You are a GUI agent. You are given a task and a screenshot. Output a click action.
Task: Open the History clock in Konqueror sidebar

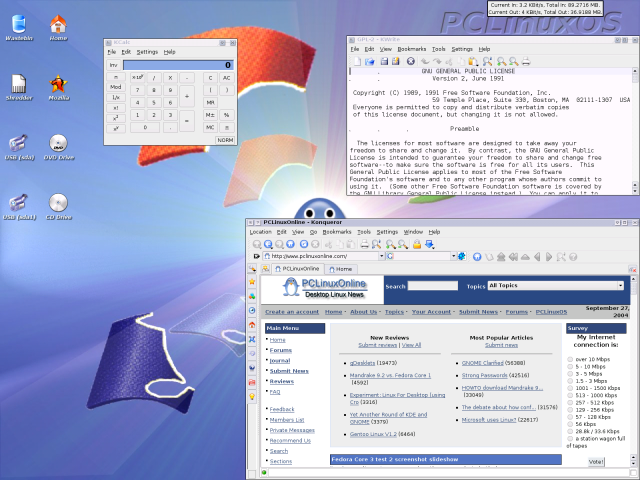[x=252, y=310]
